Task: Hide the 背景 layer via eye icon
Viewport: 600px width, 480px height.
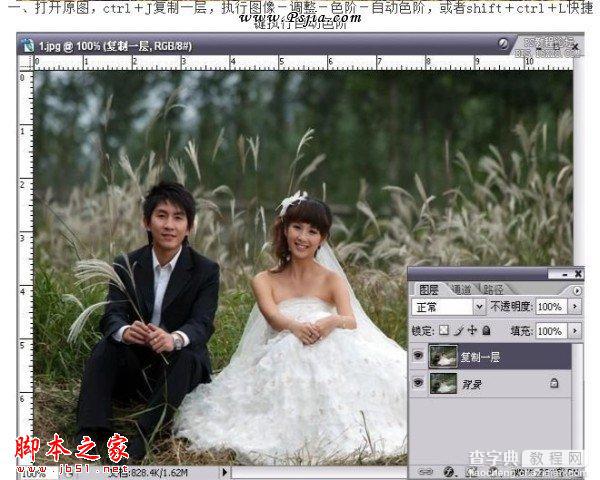Action: coord(418,383)
